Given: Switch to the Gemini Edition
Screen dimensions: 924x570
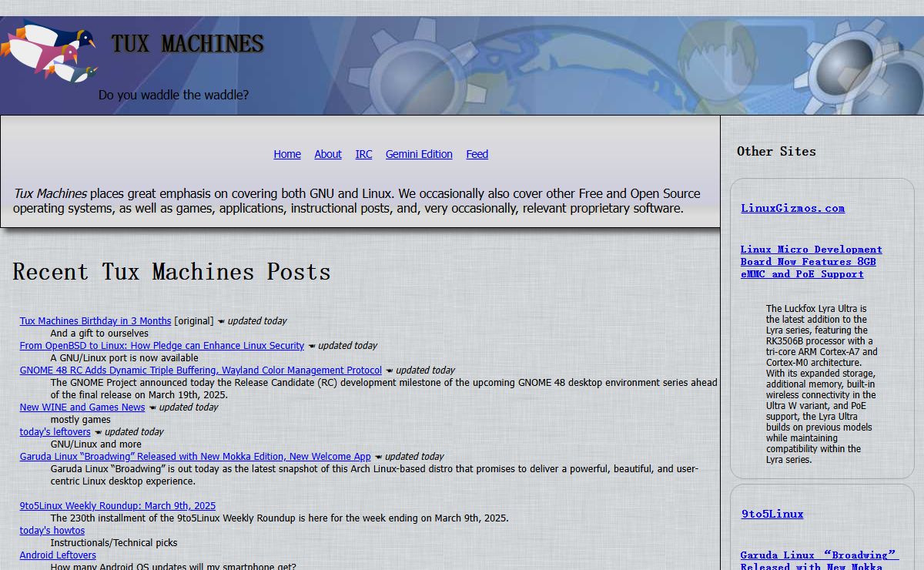Looking at the screenshot, I should coord(419,154).
